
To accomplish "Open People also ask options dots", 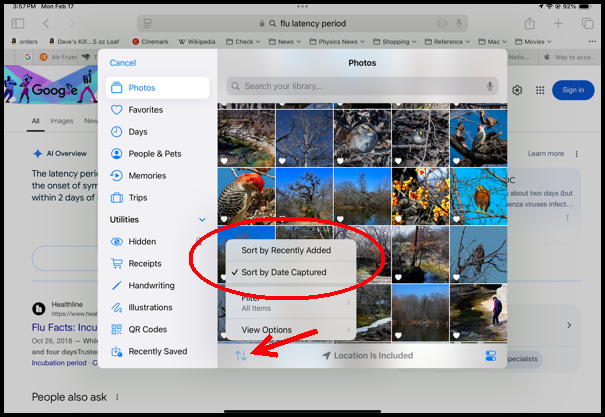I will coord(117,397).
